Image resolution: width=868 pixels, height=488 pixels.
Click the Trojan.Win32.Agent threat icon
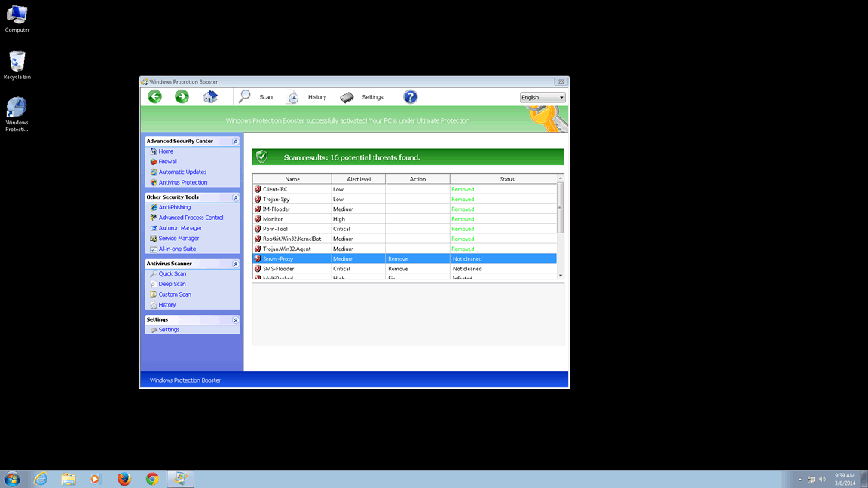coord(258,249)
